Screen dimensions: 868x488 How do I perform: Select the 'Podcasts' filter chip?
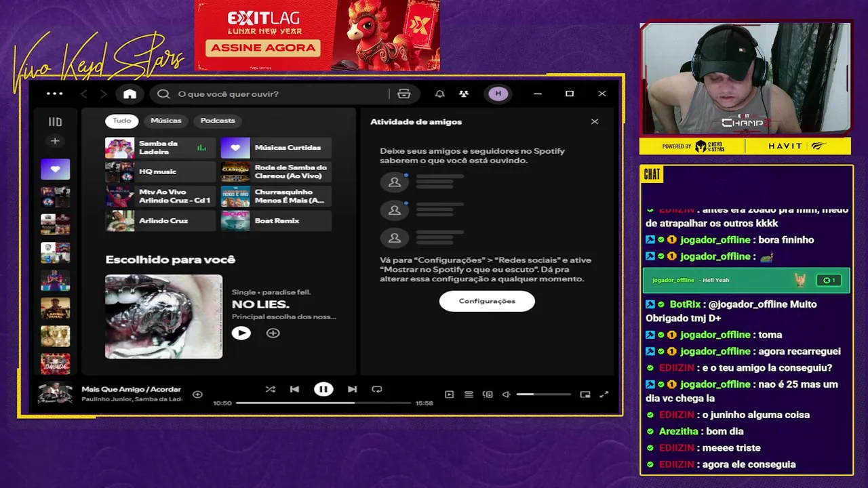click(218, 121)
